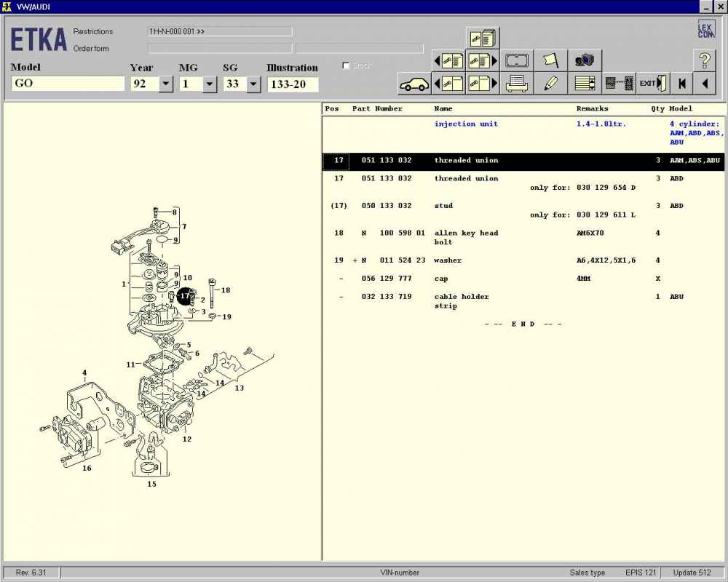The width and height of the screenshot is (728, 582).
Task: Click the second Order form field
Action: pyautogui.click(x=360, y=48)
